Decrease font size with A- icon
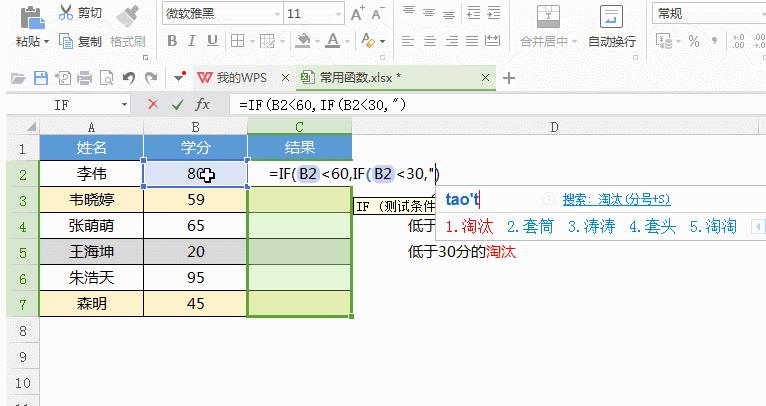766x406 pixels. point(378,14)
